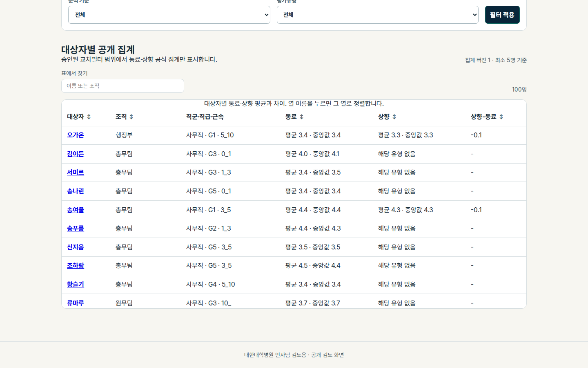The image size is (588, 368).
Task: Click 집계 버전 1 · 최소 5명 기준 text
Action: tap(496, 60)
